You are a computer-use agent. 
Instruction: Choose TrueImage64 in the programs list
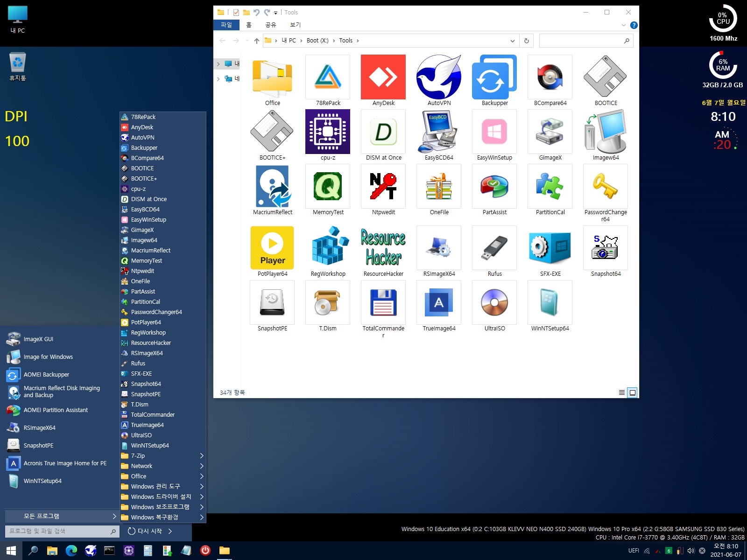(162, 425)
